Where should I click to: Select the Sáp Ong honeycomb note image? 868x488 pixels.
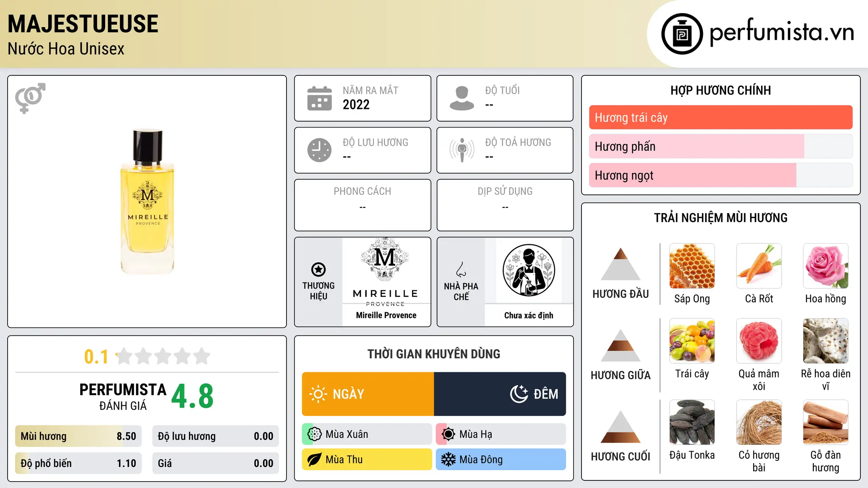(692, 266)
